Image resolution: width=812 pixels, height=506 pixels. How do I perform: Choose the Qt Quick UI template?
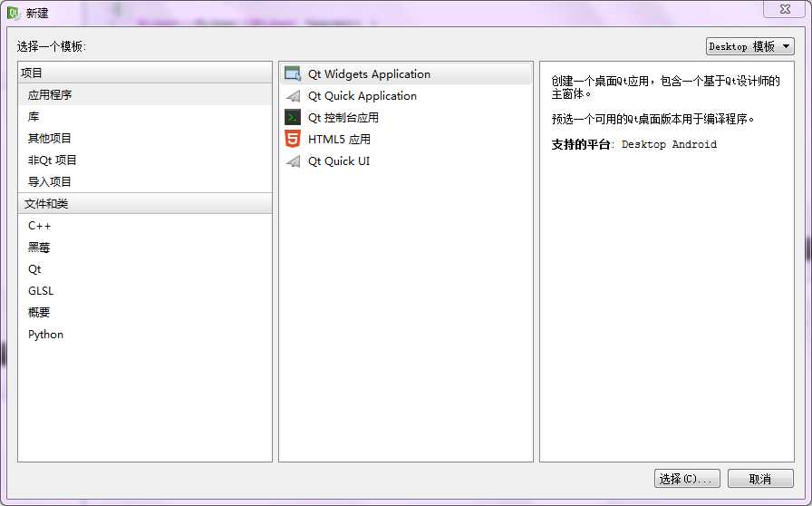coord(406,161)
